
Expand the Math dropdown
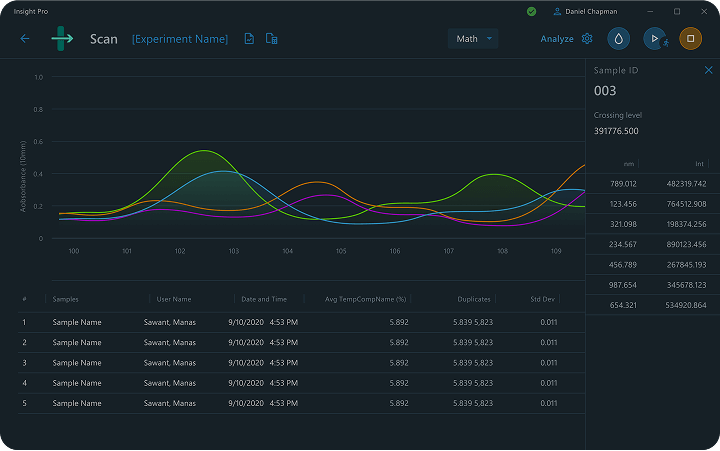coord(473,39)
